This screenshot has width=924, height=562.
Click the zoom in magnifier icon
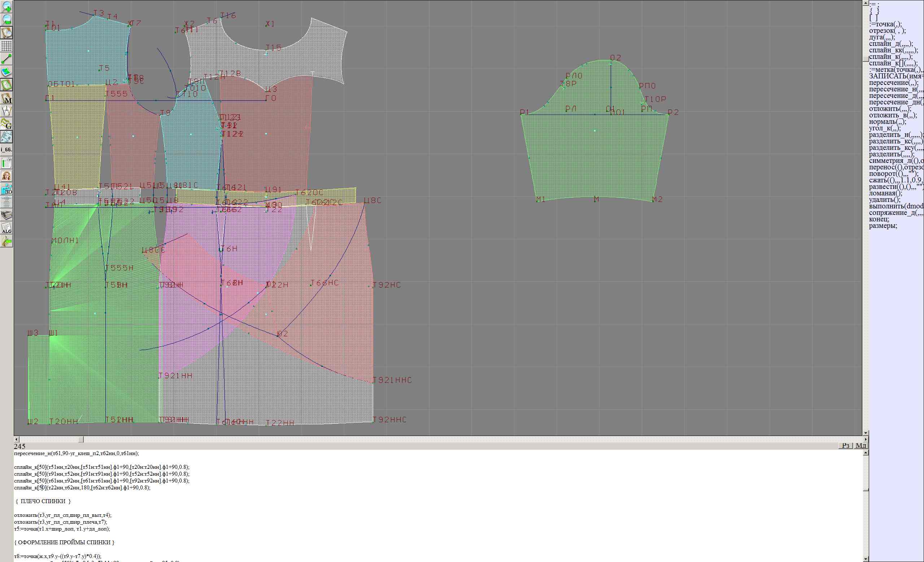point(6,7)
